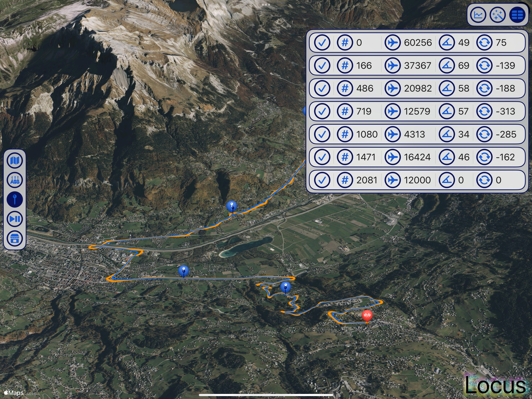Click the rotation heading icon beside -162
This screenshot has width=532, height=399.
coord(484,157)
